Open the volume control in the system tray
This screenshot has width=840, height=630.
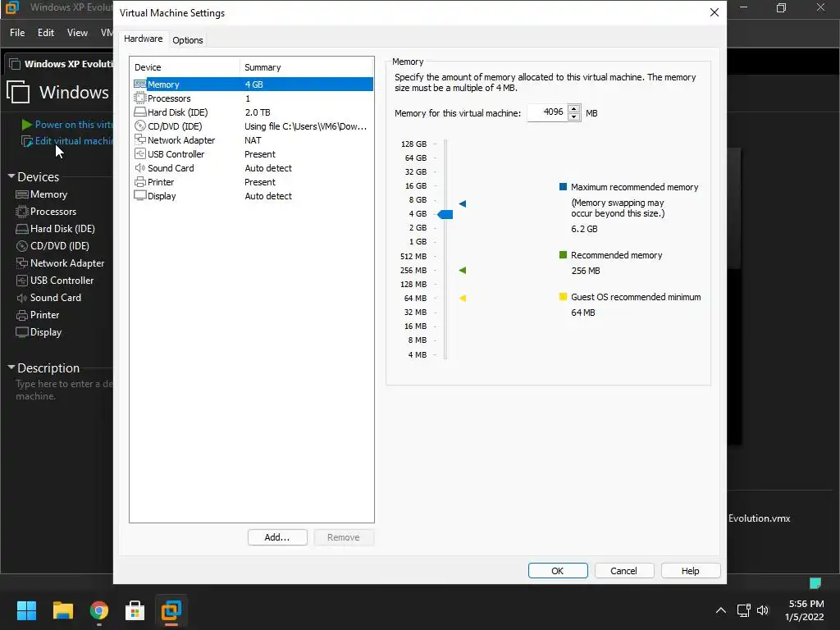[x=763, y=610]
